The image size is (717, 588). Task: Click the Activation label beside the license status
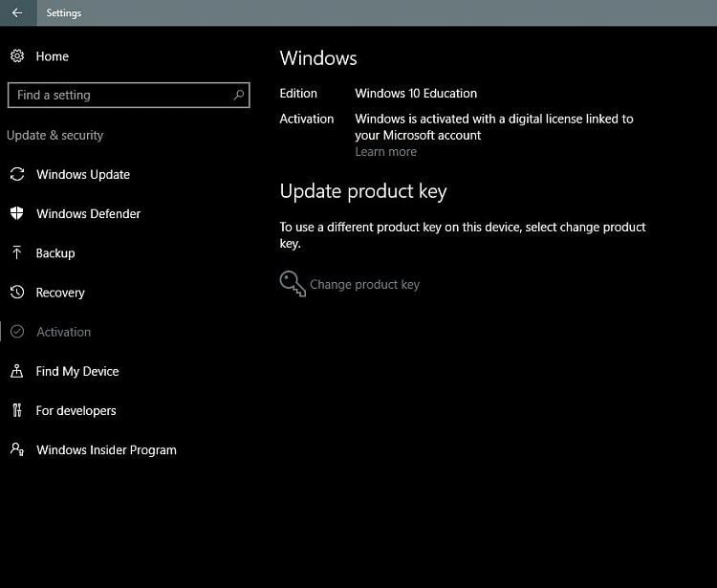point(306,119)
